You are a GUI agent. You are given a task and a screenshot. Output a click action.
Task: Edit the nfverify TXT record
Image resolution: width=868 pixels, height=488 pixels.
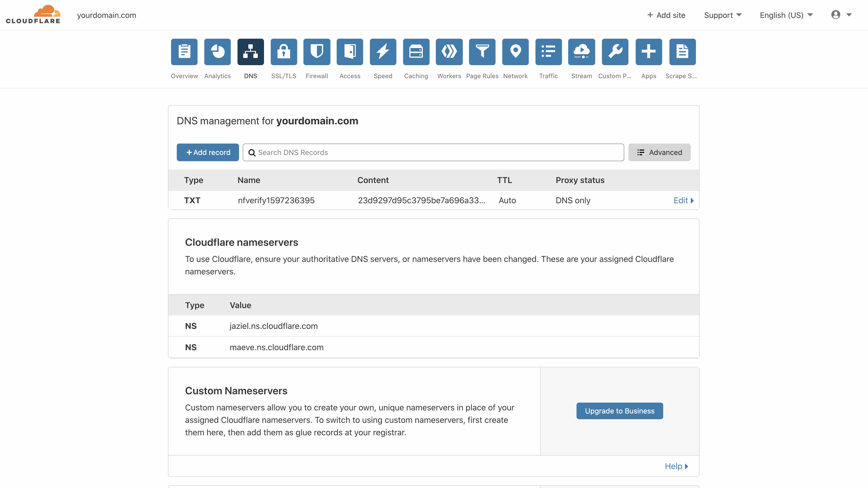click(x=683, y=201)
